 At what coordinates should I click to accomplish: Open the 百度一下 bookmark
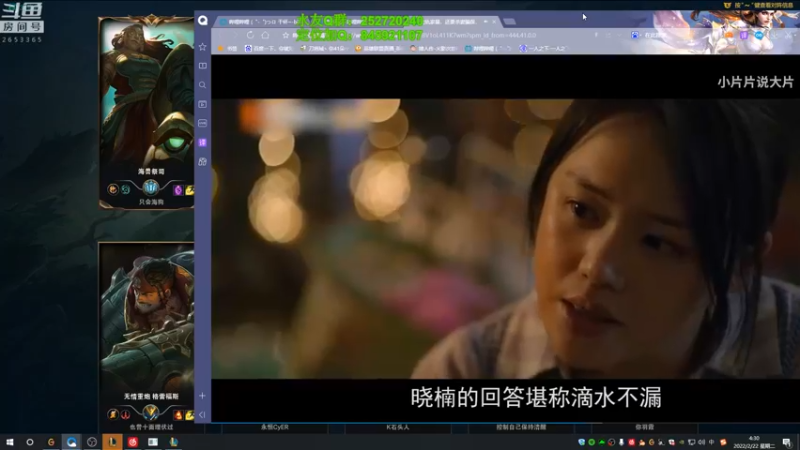pyautogui.click(x=268, y=48)
